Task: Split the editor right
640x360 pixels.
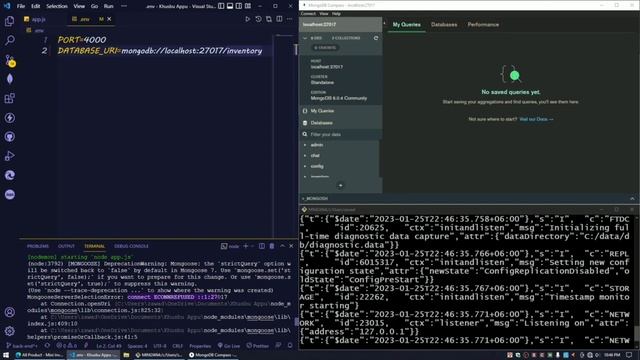Action: click(x=279, y=19)
